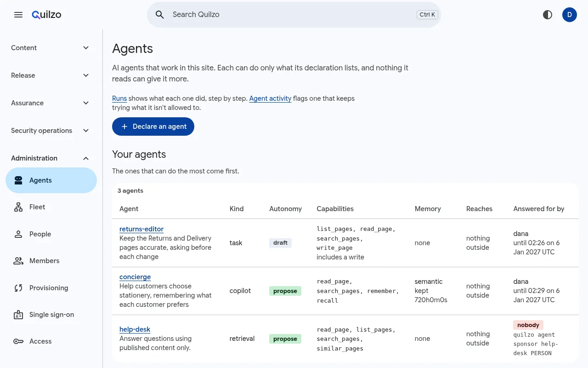588x368 pixels.
Task: Click the Single sign-on badge icon
Action: (18, 315)
